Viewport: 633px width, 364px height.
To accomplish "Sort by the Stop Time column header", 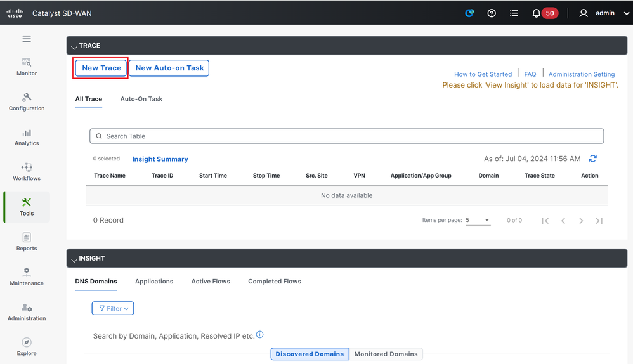I will [x=266, y=176].
